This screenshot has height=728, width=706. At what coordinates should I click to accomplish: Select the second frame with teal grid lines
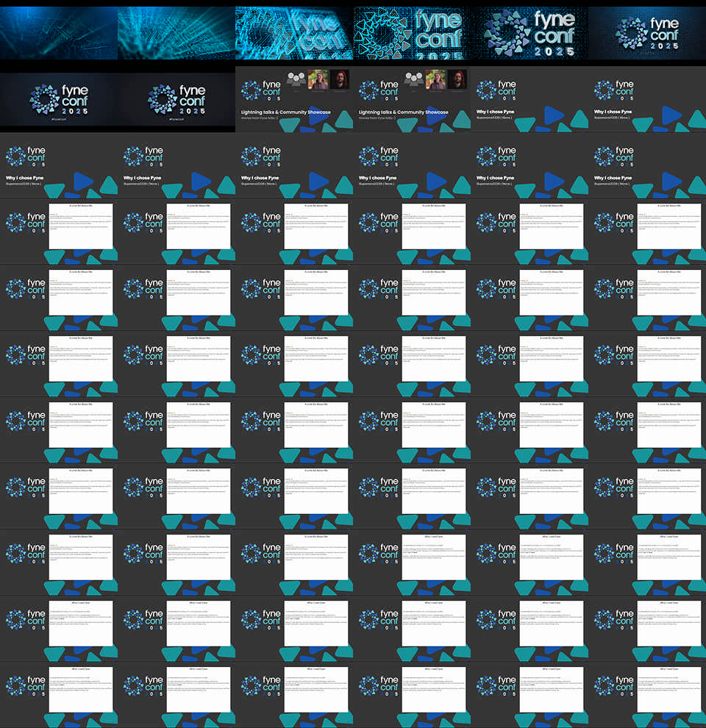pyautogui.click(x=176, y=33)
